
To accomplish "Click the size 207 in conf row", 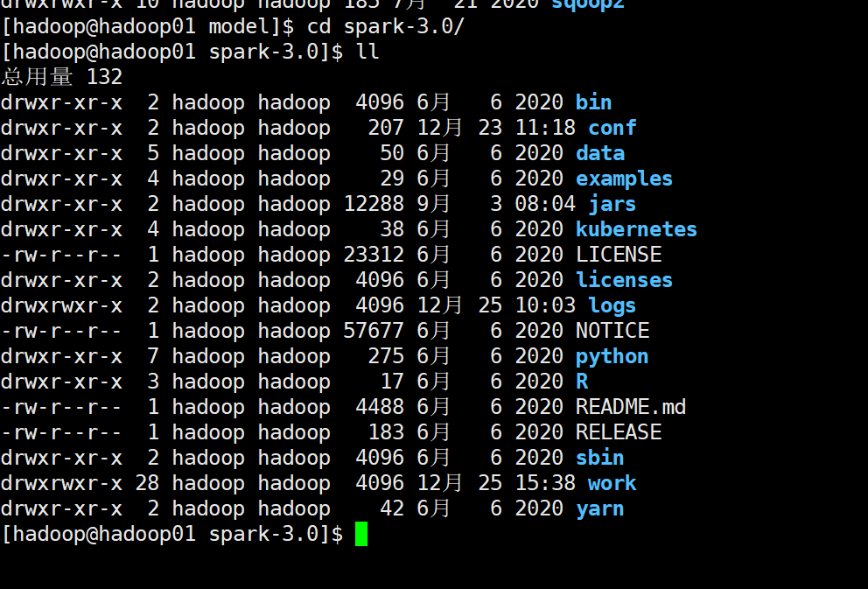I will tap(386, 128).
